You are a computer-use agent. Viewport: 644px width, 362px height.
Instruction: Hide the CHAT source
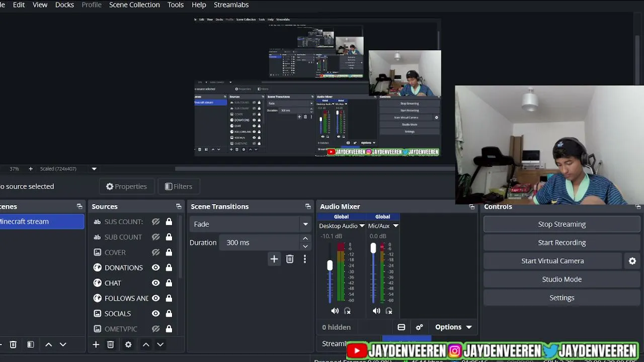click(156, 283)
